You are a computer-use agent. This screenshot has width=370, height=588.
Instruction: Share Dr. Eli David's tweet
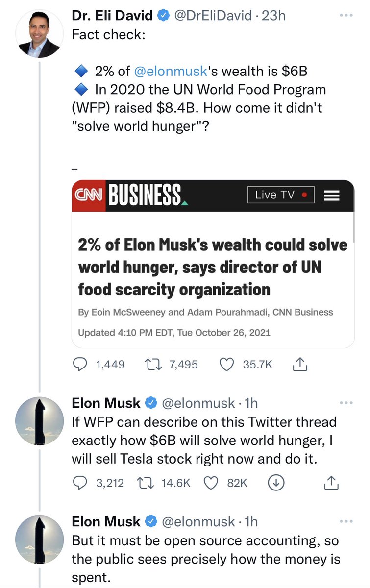298,365
